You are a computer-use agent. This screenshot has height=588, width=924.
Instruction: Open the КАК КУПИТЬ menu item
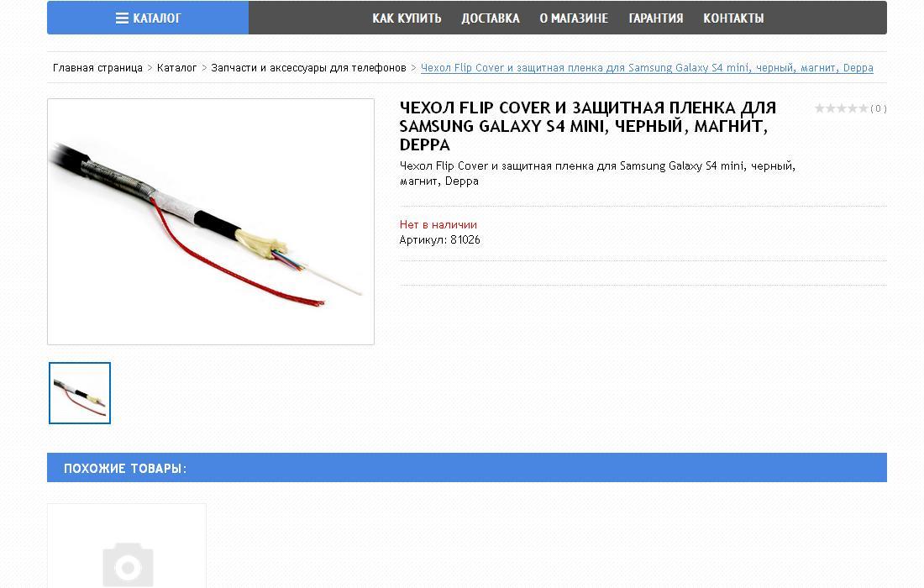(407, 18)
